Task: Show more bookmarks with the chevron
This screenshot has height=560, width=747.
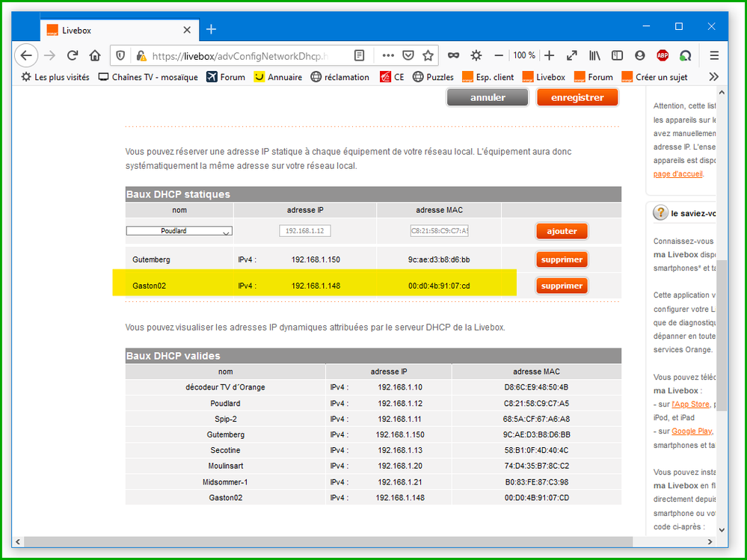Action: (713, 77)
